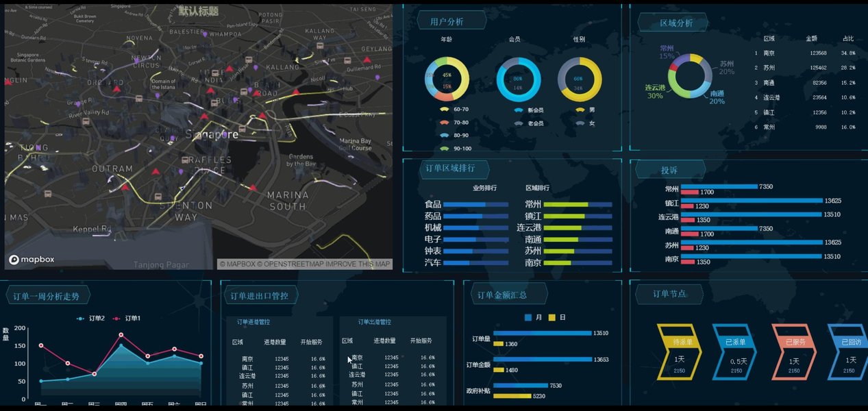Select the blue 已派单 order node card
Image resolution: width=868 pixels, height=411 pixels.
click(x=736, y=351)
